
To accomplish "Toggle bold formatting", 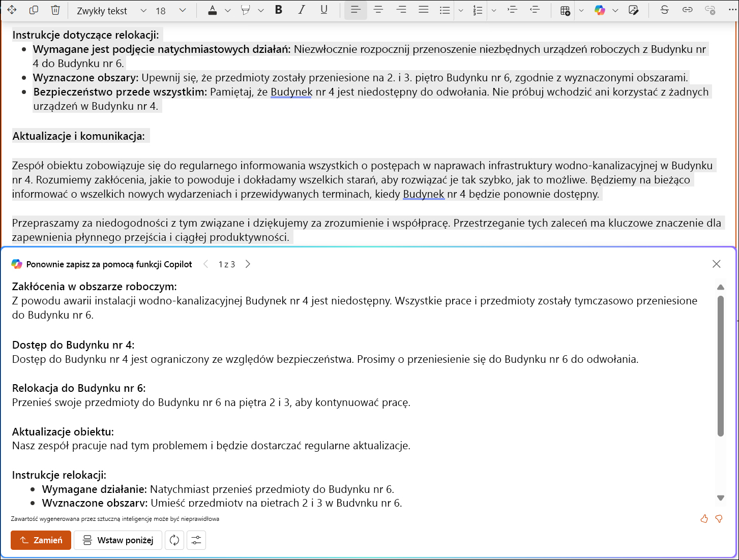I will click(279, 10).
